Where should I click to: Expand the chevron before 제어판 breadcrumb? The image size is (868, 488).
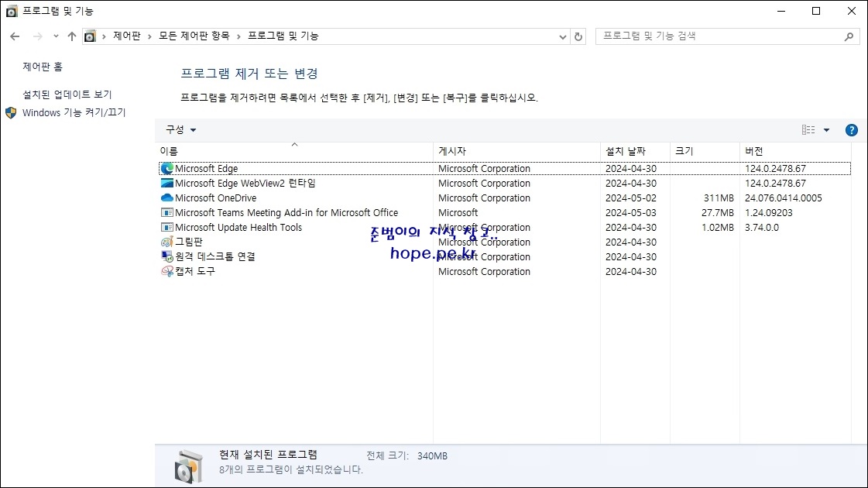(x=104, y=36)
